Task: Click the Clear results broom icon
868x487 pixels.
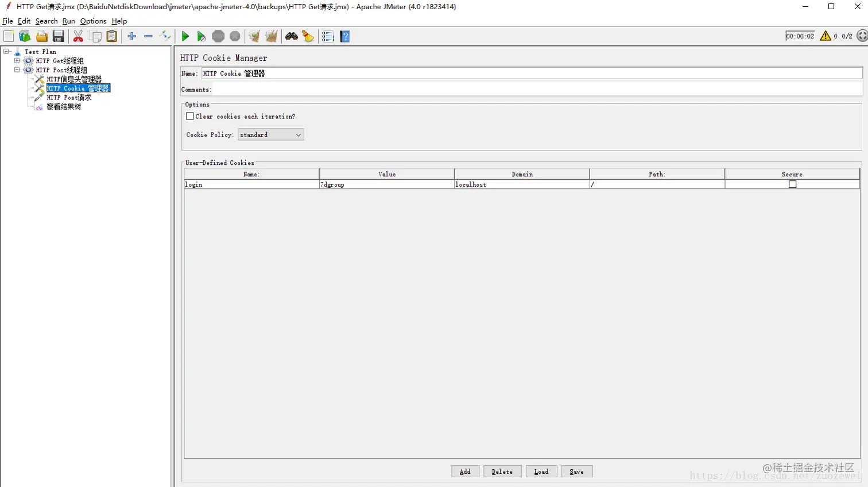Action: click(254, 36)
